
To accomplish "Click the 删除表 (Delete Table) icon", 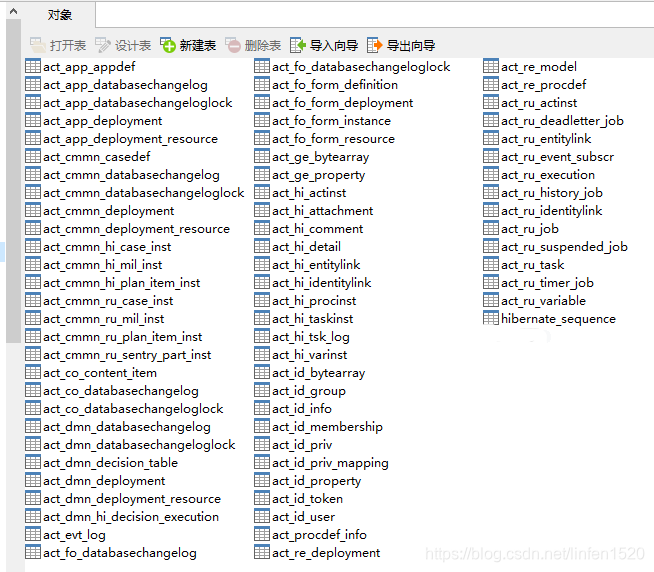I will pyautogui.click(x=233, y=45).
